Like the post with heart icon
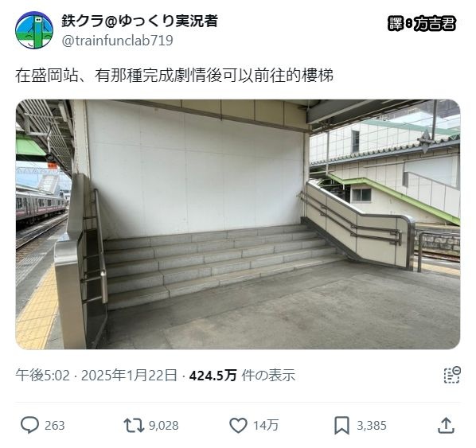 click(x=238, y=425)
